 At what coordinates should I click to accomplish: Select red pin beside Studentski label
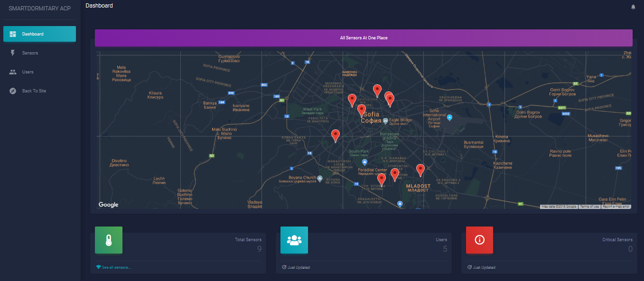coord(394,174)
